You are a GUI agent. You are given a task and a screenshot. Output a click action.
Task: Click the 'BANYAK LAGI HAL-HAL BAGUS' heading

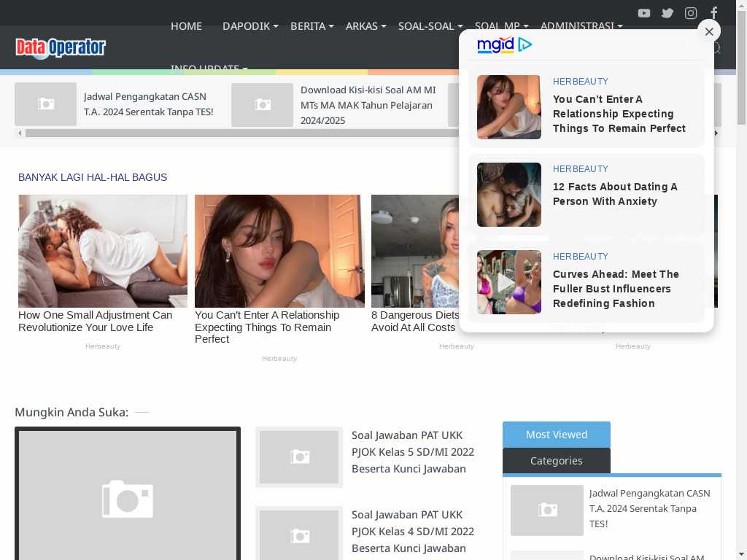[93, 177]
